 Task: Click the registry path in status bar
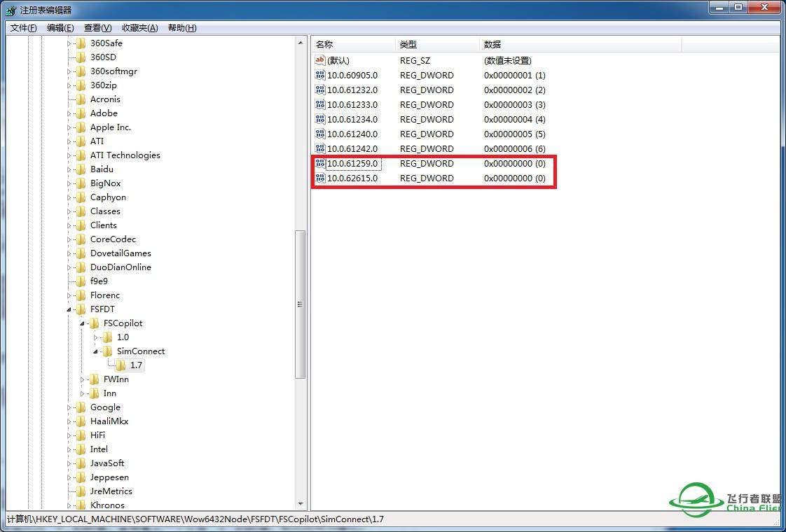(x=195, y=520)
